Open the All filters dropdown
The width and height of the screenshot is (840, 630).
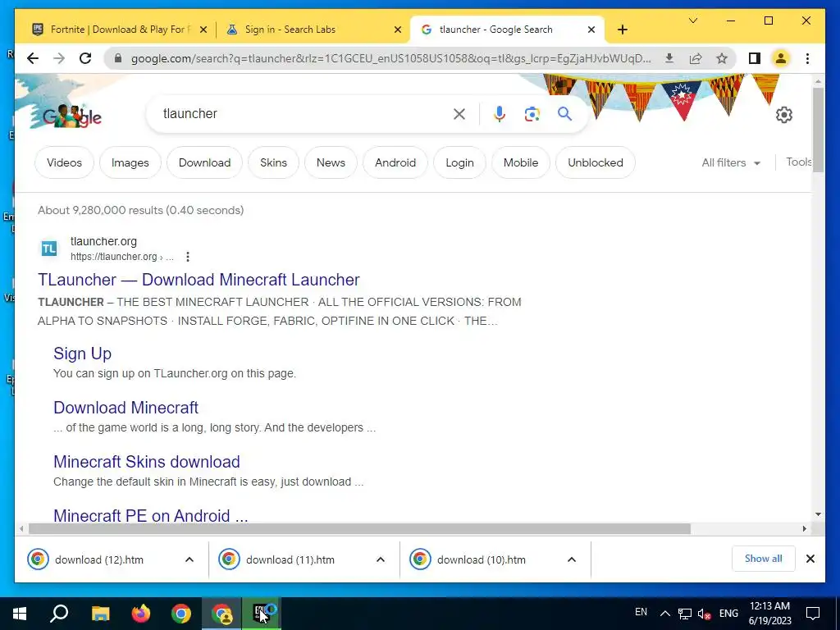pos(731,162)
